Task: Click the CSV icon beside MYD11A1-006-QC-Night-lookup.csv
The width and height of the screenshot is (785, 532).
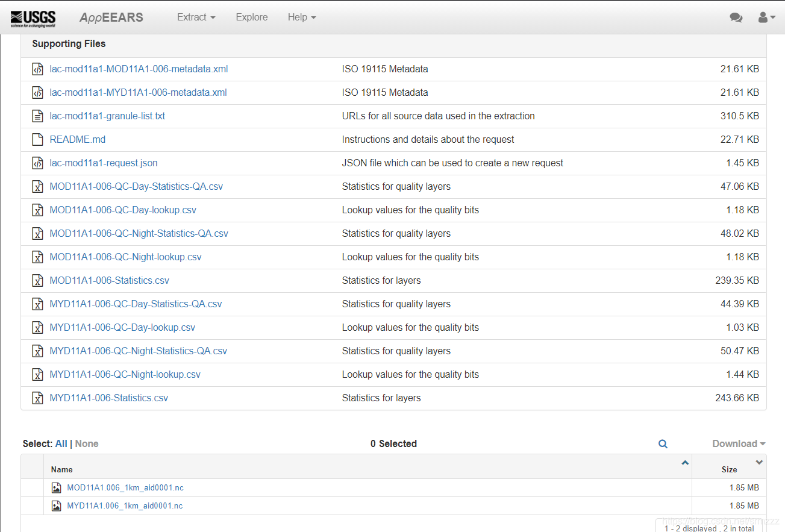Action: (x=37, y=375)
